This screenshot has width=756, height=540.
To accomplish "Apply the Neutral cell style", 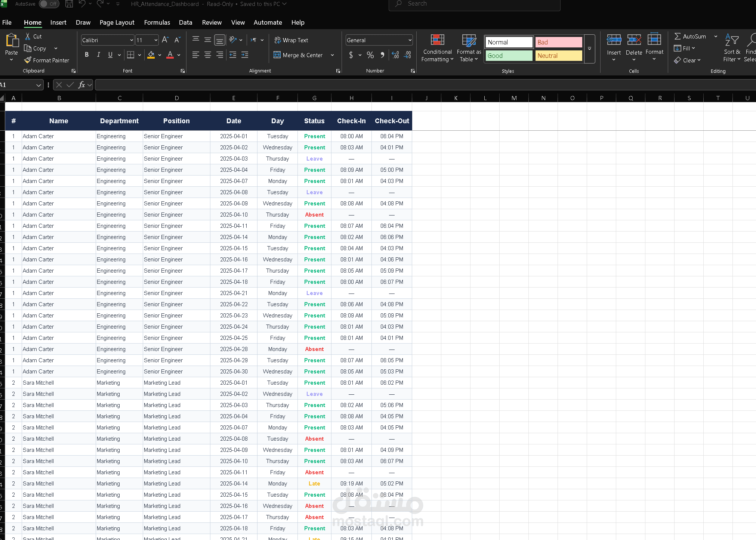I will click(x=559, y=56).
